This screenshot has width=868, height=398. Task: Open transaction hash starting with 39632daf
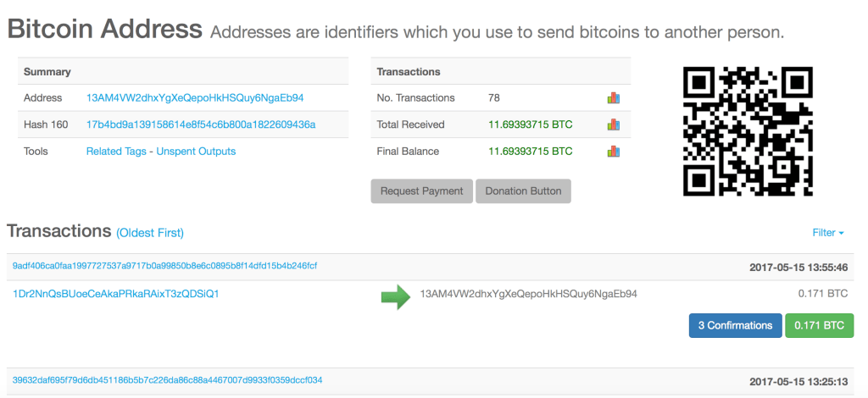click(x=167, y=381)
